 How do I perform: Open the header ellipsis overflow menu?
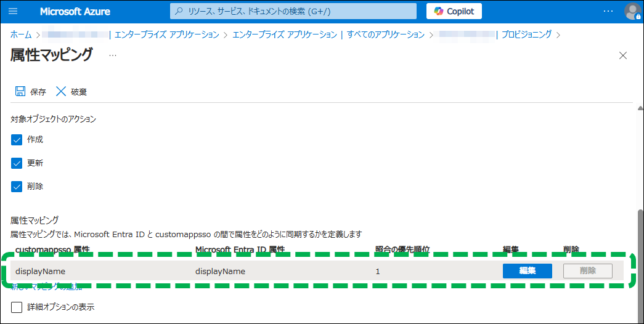tap(608, 11)
